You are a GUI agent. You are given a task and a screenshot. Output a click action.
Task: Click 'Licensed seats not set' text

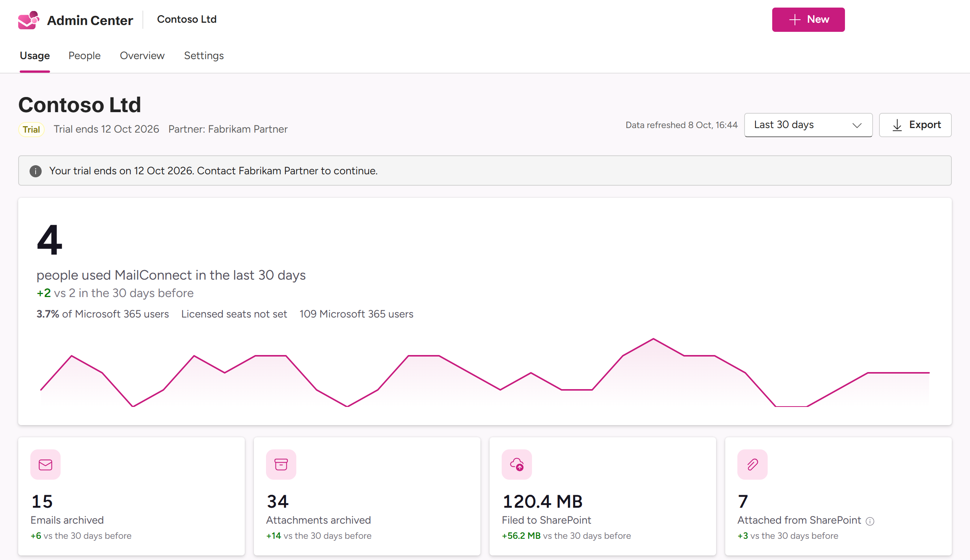[234, 314]
